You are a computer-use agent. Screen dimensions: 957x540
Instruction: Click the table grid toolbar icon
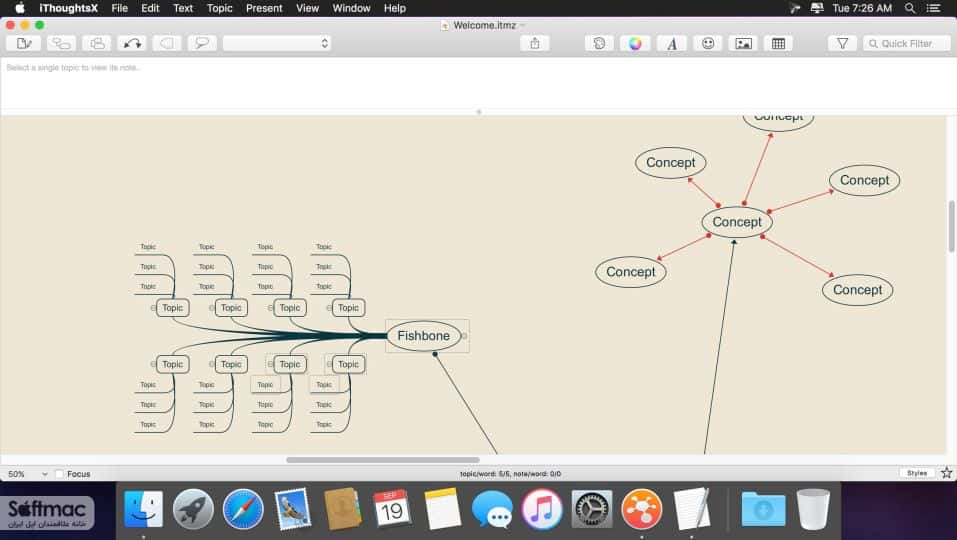(x=778, y=43)
